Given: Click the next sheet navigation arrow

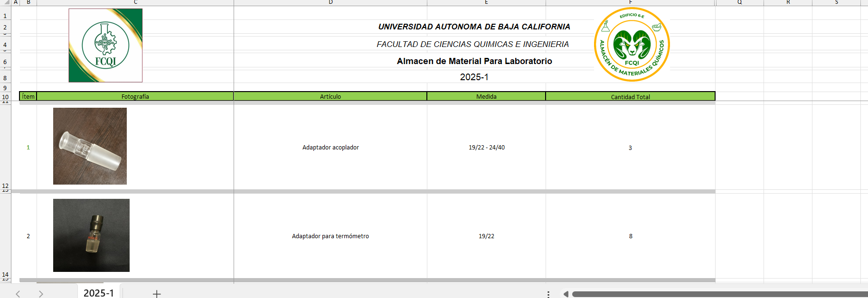Looking at the screenshot, I should [41, 294].
